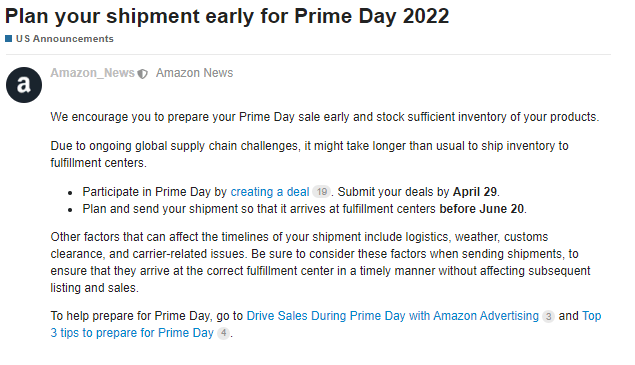Click the 'Other factors that can affect' paragraph
The width and height of the screenshot is (635, 365).
(320, 262)
